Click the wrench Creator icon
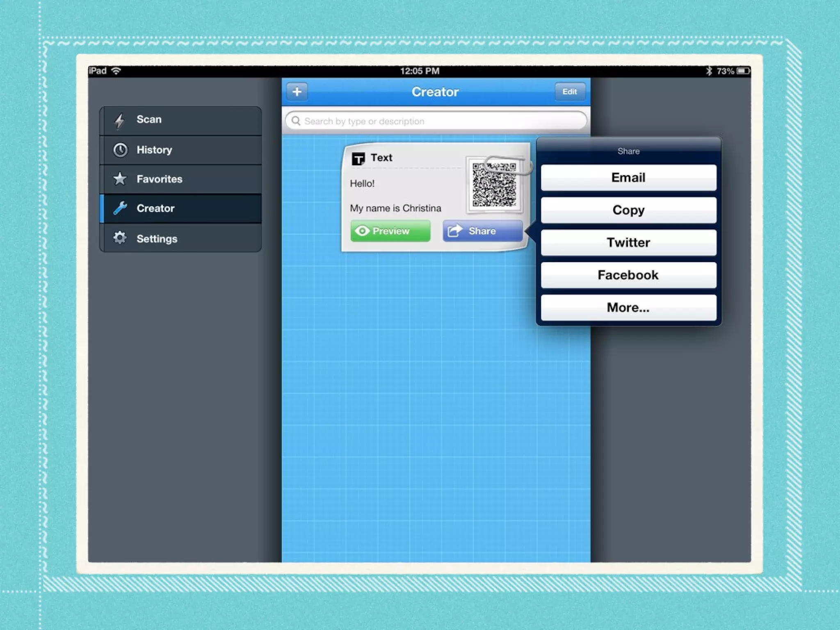Screen dimensions: 840x630 [120, 208]
